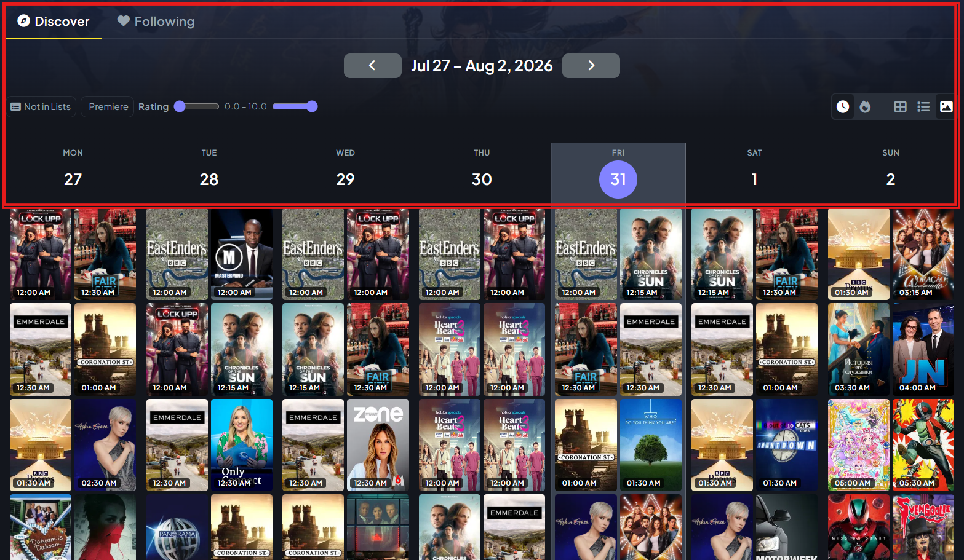This screenshot has height=560, width=964.
Task: Open Sunday's BBC Proms poster at 01:30 AM
Action: click(859, 254)
